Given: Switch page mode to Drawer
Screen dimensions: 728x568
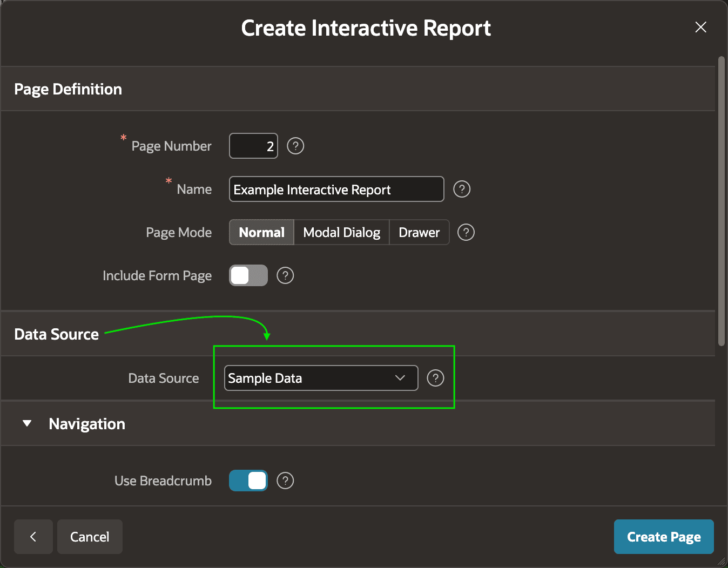Looking at the screenshot, I should click(419, 232).
